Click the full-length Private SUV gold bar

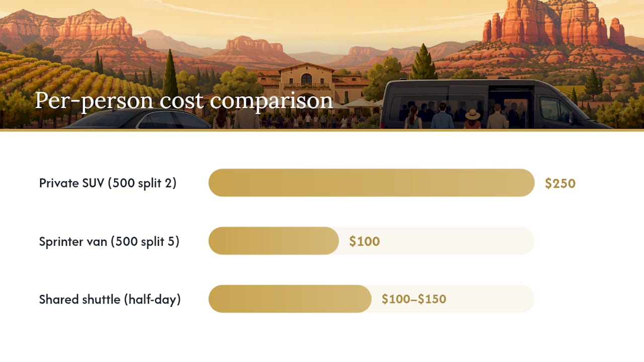[371, 183]
